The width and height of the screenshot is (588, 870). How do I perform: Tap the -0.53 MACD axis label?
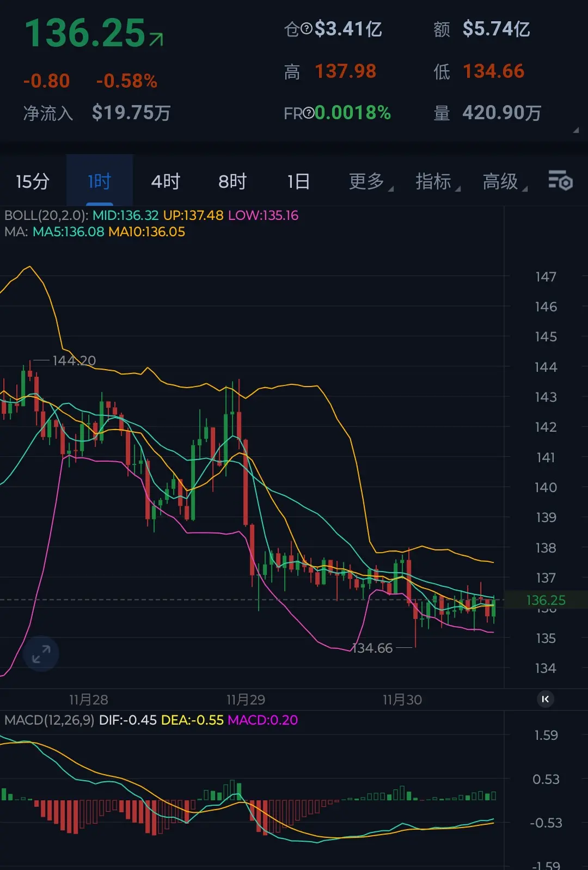[546, 823]
